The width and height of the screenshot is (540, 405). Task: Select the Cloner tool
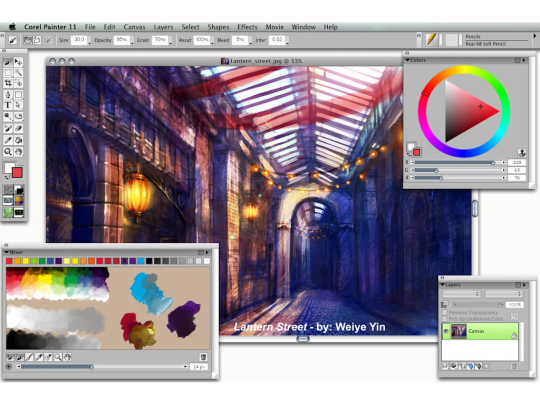(x=8, y=129)
